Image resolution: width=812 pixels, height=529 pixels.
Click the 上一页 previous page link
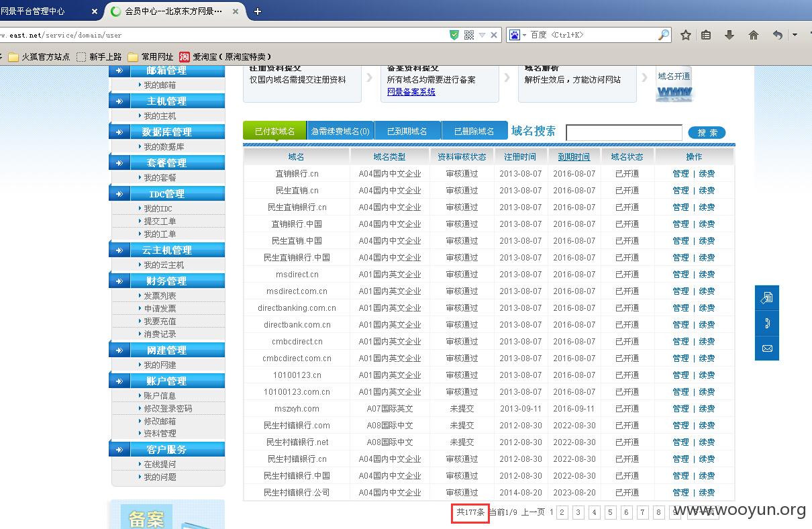pyautogui.click(x=534, y=512)
